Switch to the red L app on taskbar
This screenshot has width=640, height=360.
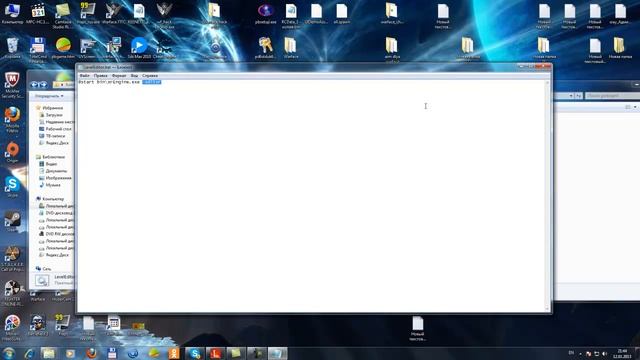coord(216,353)
